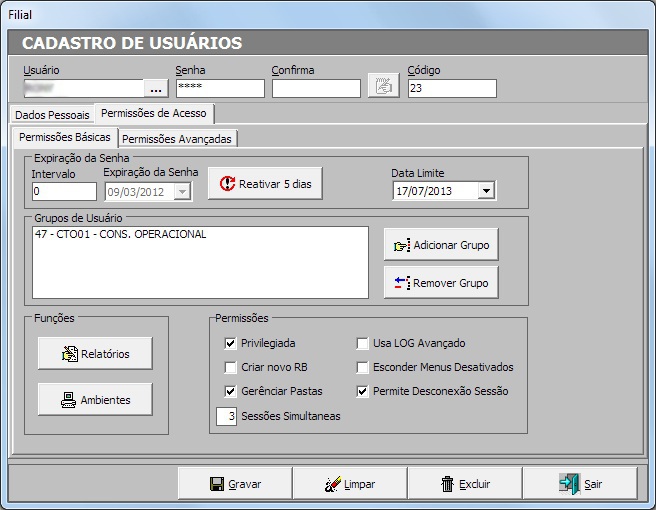
Task: Click the icon button beside Confirma field
Action: (381, 87)
